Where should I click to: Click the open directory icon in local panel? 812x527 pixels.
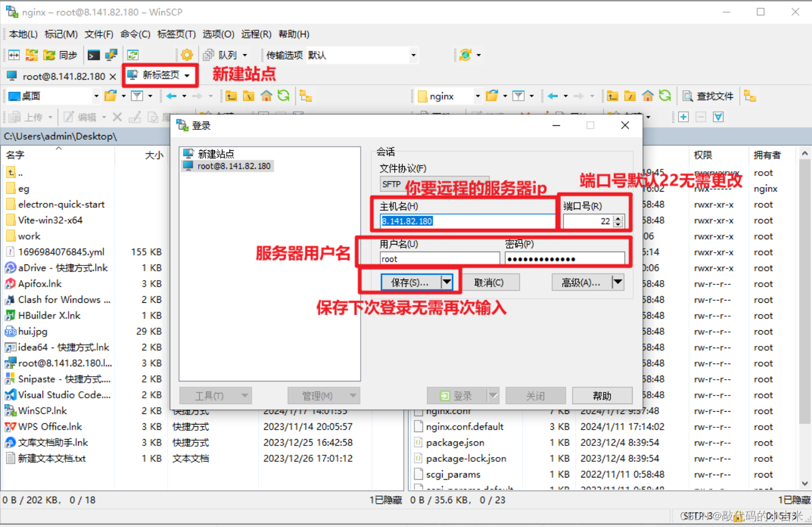[110, 96]
